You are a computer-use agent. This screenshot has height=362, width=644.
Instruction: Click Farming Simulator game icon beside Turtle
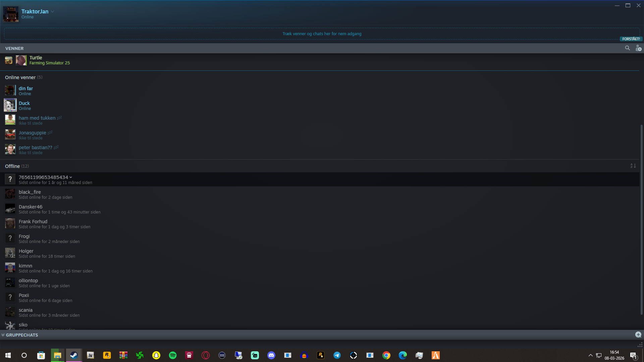[x=9, y=60]
